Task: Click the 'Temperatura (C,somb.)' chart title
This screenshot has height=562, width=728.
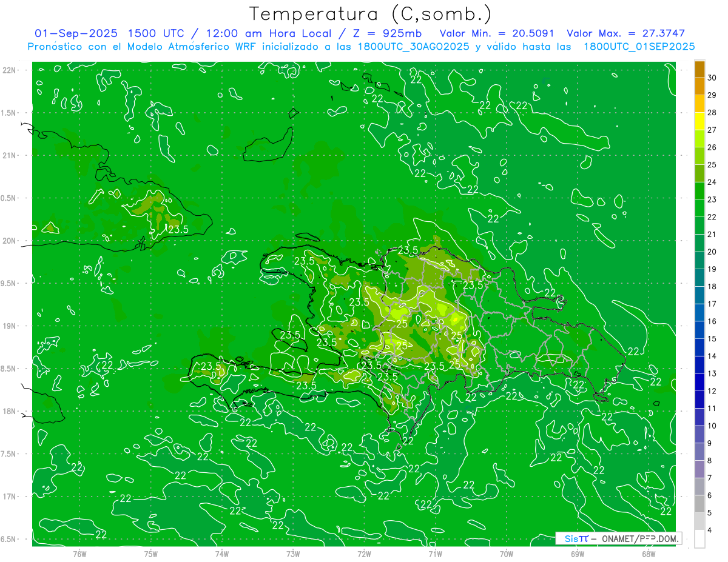Action: [x=371, y=14]
